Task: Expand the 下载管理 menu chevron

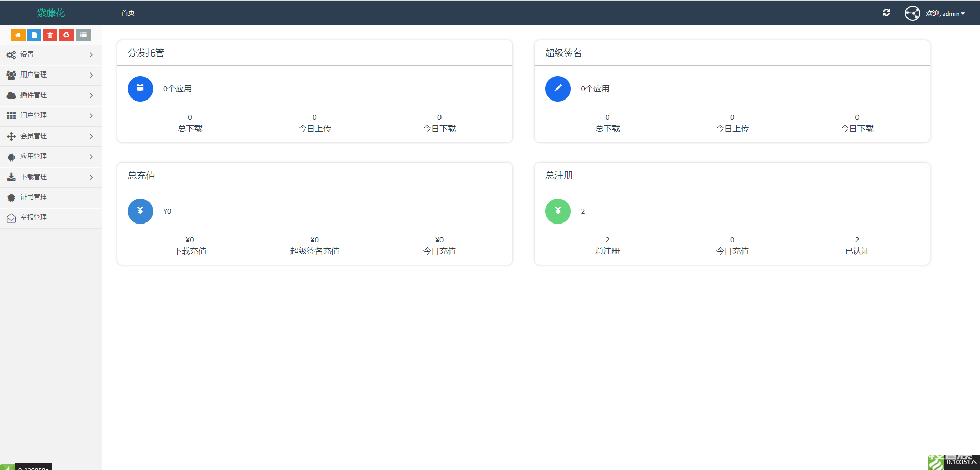Action: click(91, 177)
